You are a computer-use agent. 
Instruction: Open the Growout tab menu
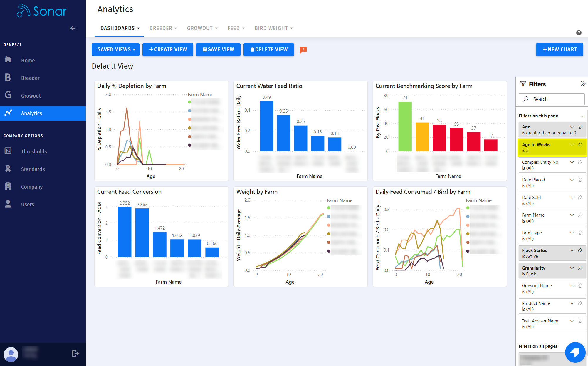click(x=202, y=28)
